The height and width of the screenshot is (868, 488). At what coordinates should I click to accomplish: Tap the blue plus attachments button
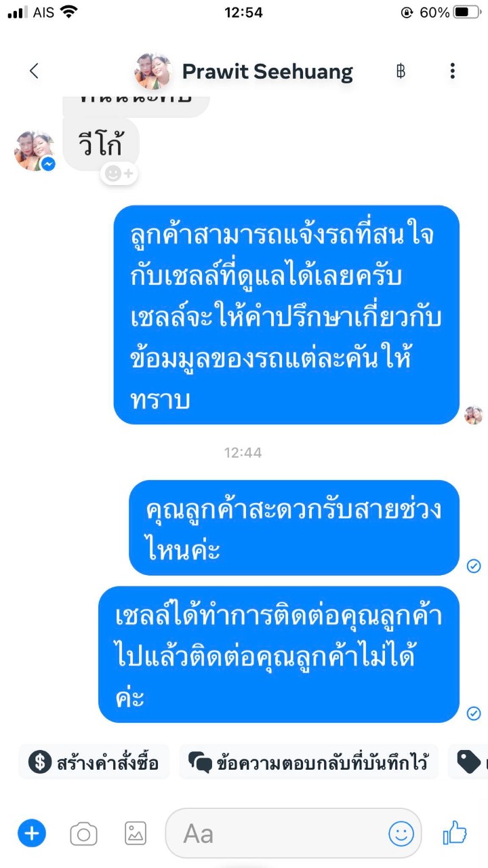click(31, 833)
